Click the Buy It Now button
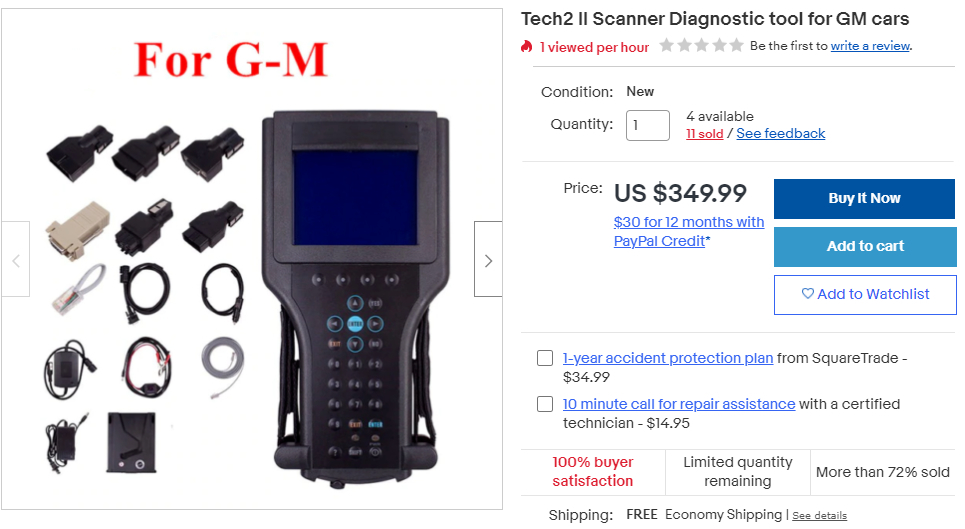The height and width of the screenshot is (529, 965). pos(864,199)
